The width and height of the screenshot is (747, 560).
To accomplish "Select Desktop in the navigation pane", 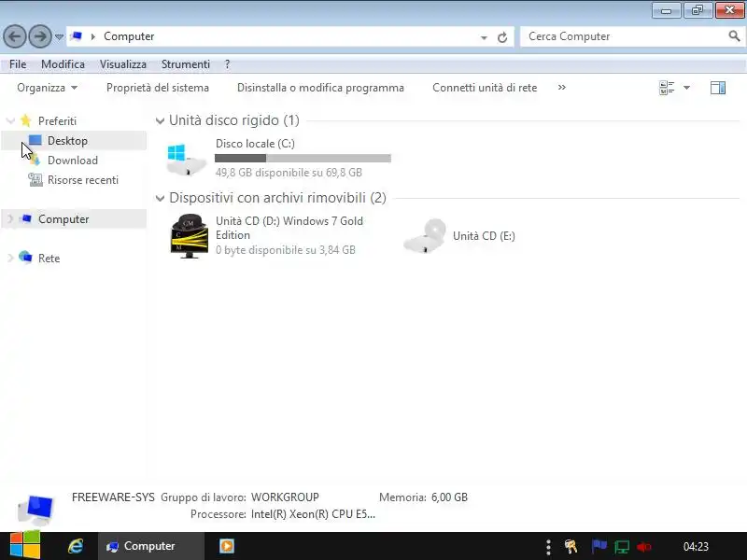I will (67, 141).
